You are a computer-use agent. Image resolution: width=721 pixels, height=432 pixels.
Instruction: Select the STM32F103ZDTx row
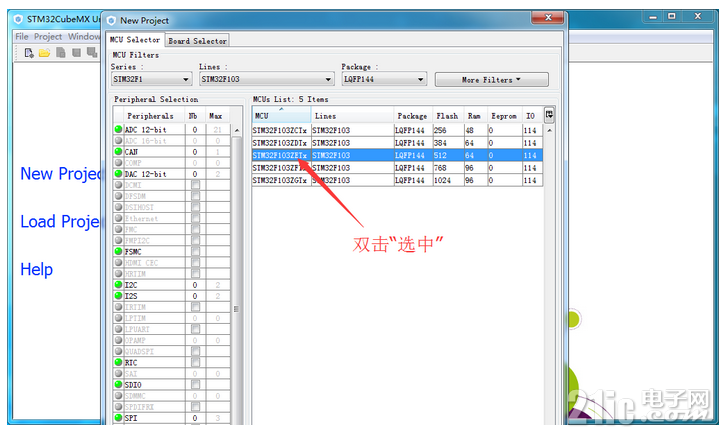tap(397, 143)
